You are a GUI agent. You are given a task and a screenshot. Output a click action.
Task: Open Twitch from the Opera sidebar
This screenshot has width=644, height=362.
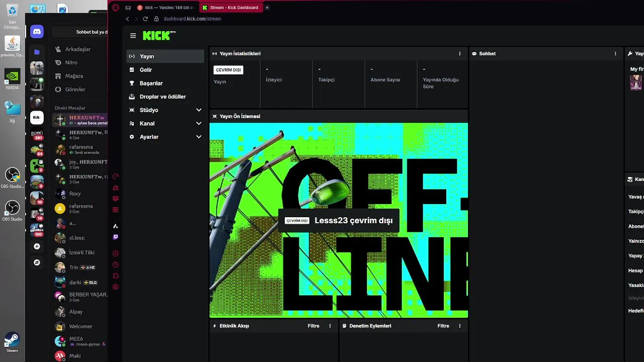116,237
